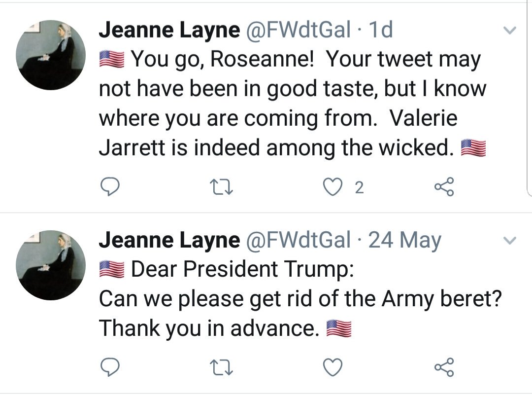Open the tweet text about Army beret
The image size is (532, 396).
300,299
